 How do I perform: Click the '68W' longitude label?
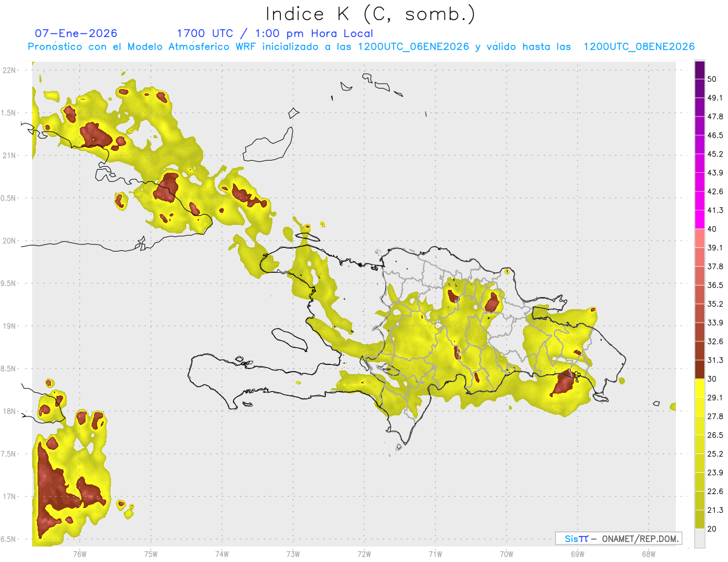(x=649, y=554)
